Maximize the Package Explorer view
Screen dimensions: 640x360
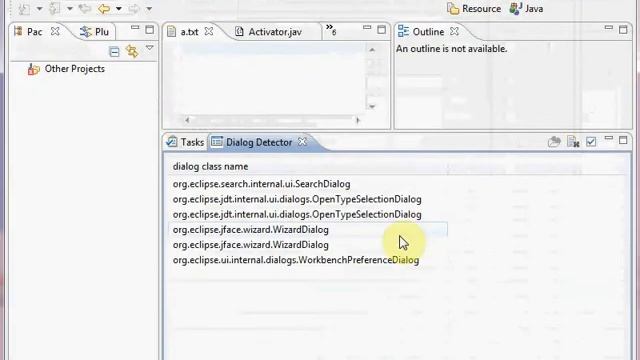pos(150,29)
